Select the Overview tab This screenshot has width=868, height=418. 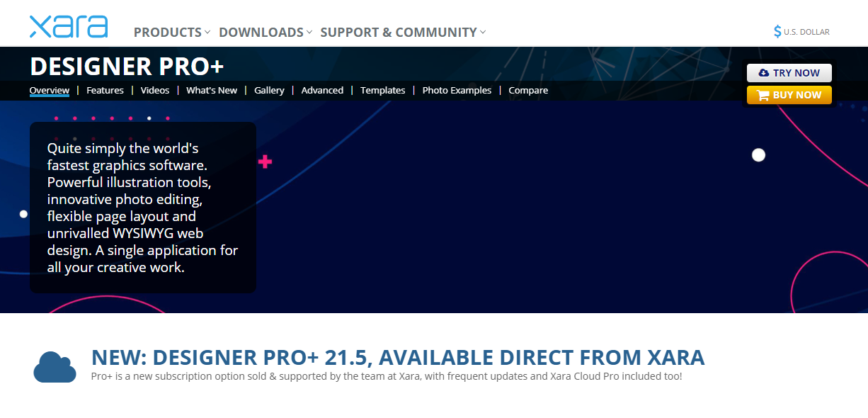point(50,90)
